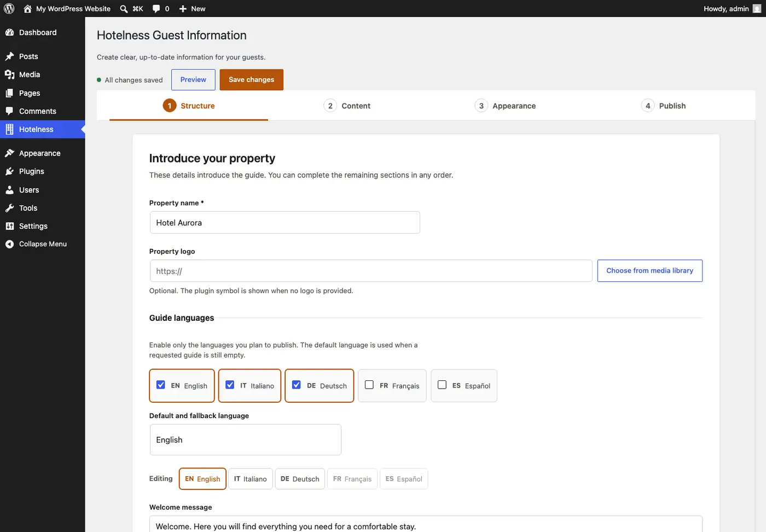Select the FR Français editing tab
Image resolution: width=766 pixels, height=532 pixels.
(352, 479)
